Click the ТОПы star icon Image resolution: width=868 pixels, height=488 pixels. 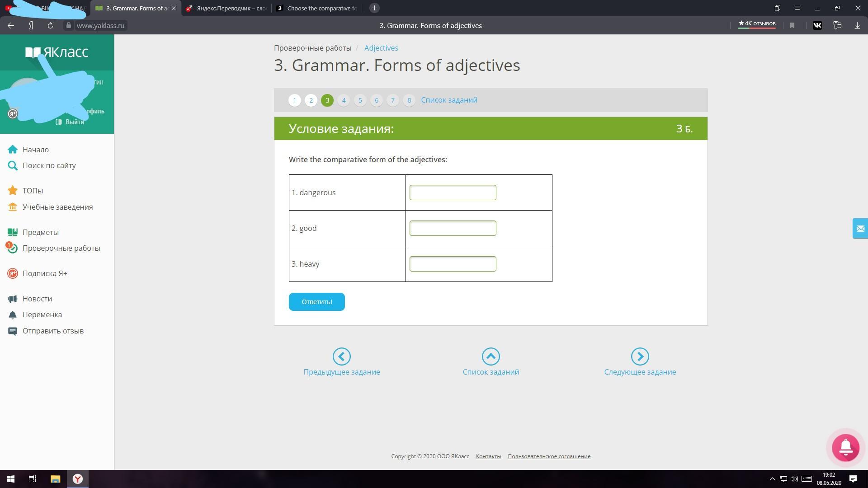pos(13,191)
